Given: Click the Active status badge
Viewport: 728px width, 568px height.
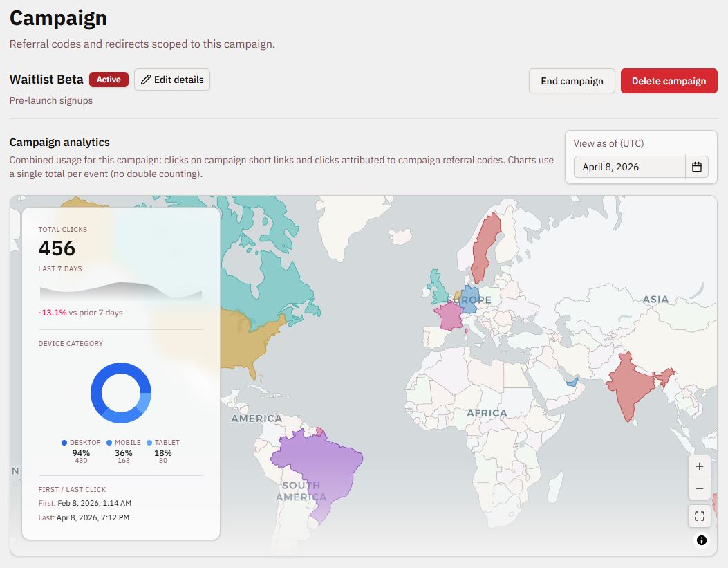Looking at the screenshot, I should point(109,80).
